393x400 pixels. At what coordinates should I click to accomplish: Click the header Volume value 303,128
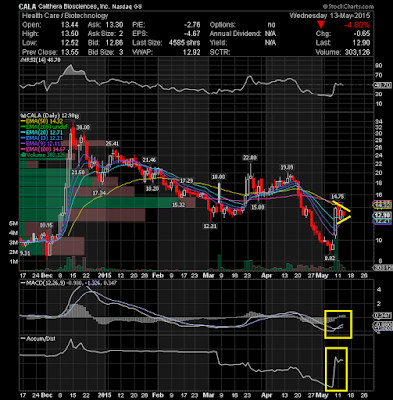click(356, 52)
